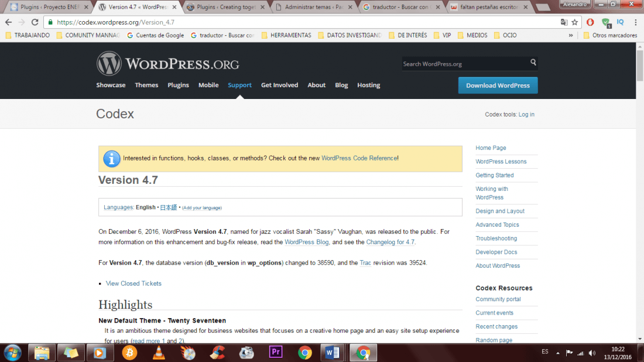This screenshot has width=644, height=362.
Task: Open the Windows Start button
Action: (x=12, y=353)
